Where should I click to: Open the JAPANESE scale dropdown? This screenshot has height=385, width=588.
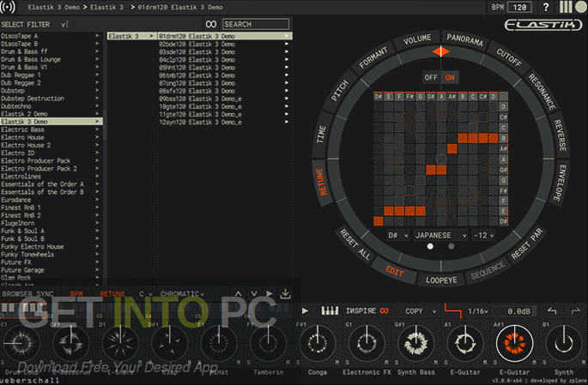(x=440, y=236)
